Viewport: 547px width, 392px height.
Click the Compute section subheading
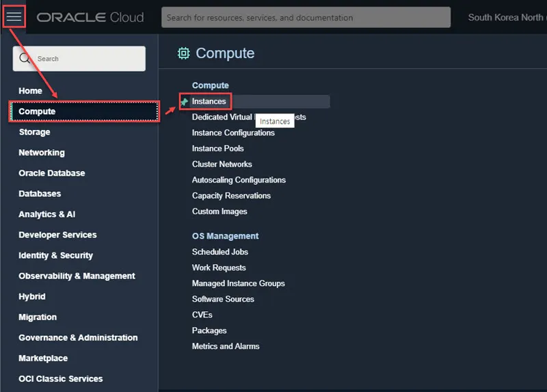point(211,86)
